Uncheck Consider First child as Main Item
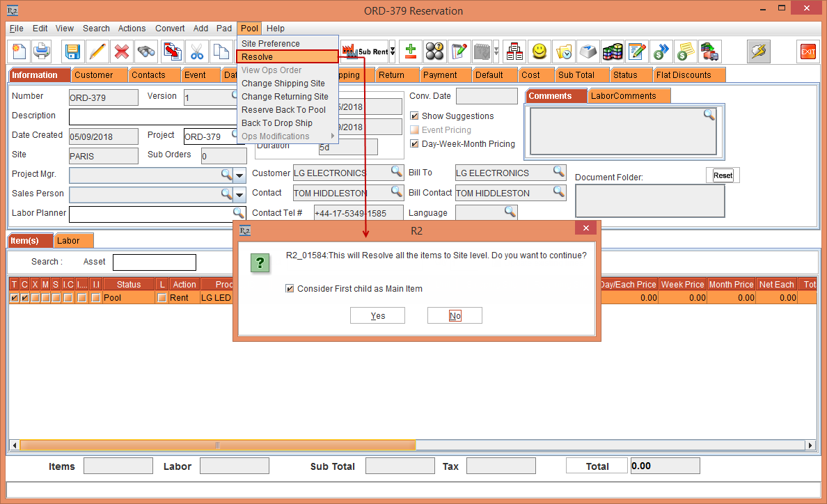 pos(290,289)
